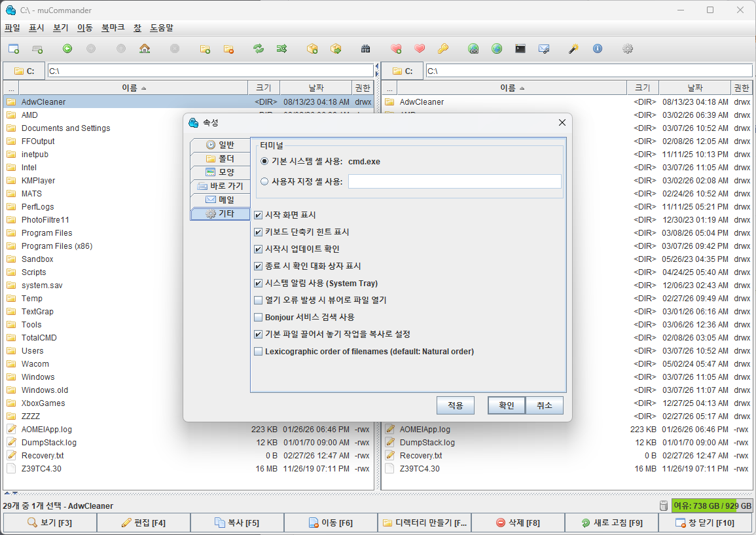Click the blue Properties info icon
The image size is (756, 535).
598,48
